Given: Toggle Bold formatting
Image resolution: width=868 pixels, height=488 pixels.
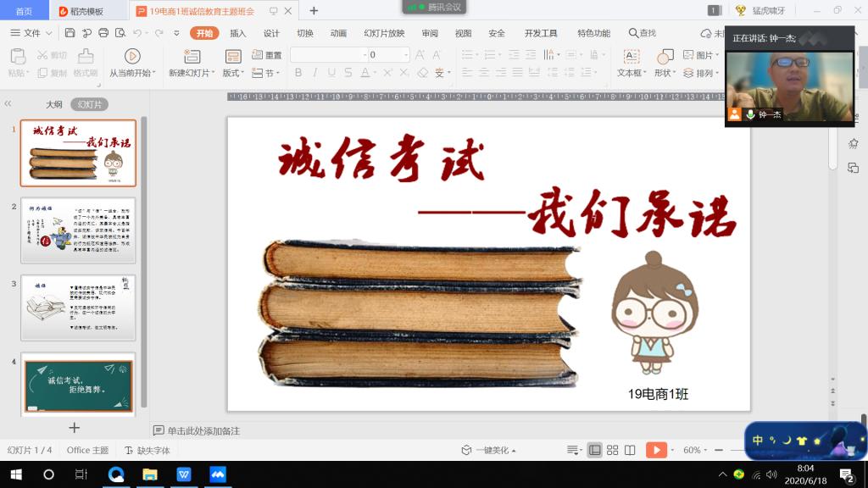Looking at the screenshot, I should tap(298, 73).
